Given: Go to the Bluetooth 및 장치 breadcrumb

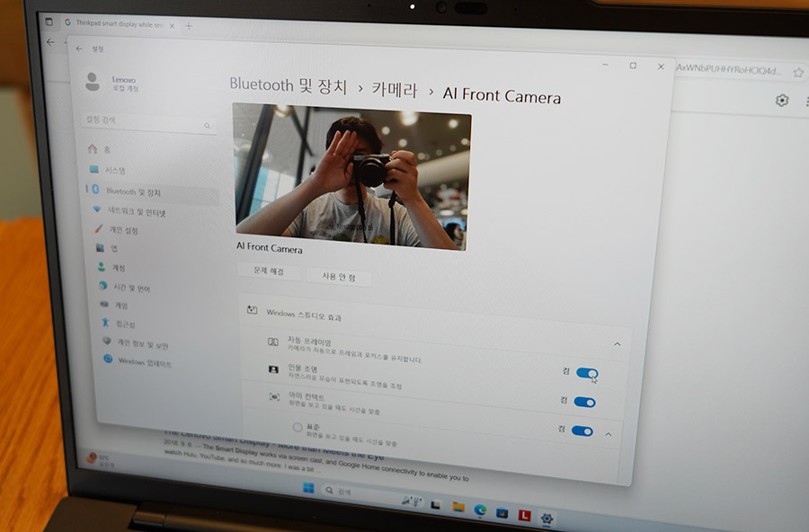Looking at the screenshot, I should [x=289, y=85].
